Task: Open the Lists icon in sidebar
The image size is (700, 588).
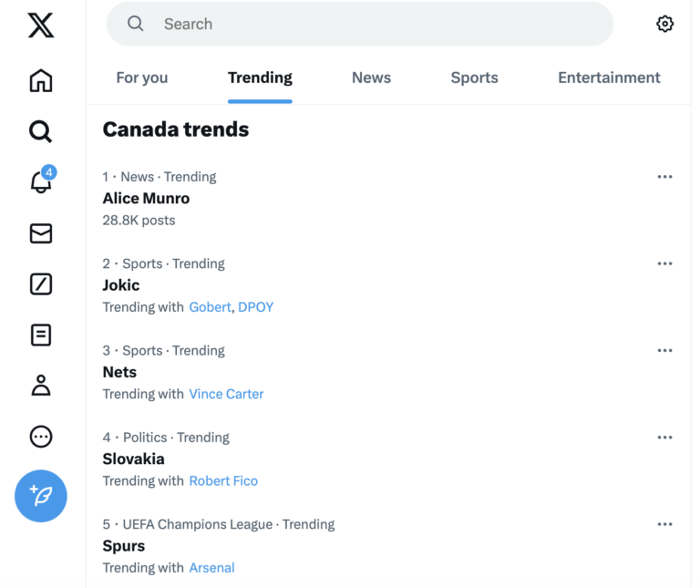Action: [41, 335]
